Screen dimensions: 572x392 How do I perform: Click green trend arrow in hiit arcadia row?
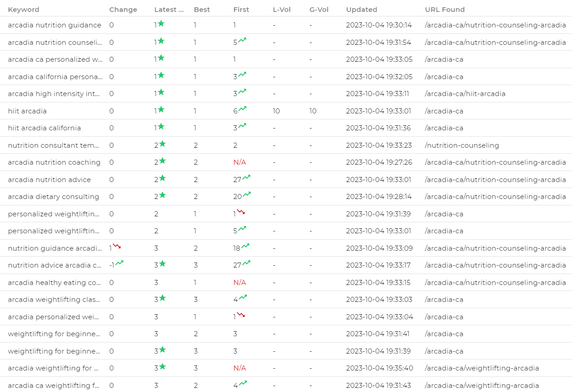[x=242, y=109]
